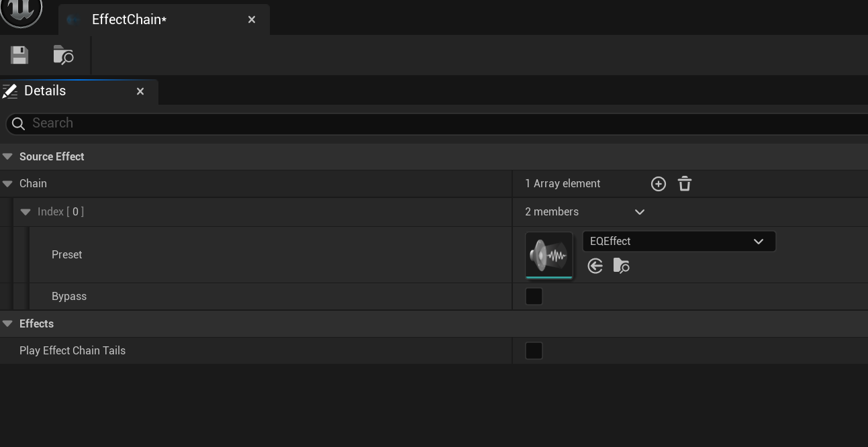Collapse the Chain array property
Screen dimensions: 868x447
click(7, 184)
